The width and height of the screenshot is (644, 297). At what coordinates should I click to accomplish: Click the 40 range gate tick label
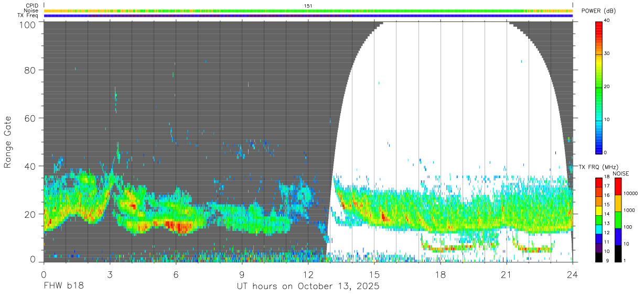coord(30,166)
